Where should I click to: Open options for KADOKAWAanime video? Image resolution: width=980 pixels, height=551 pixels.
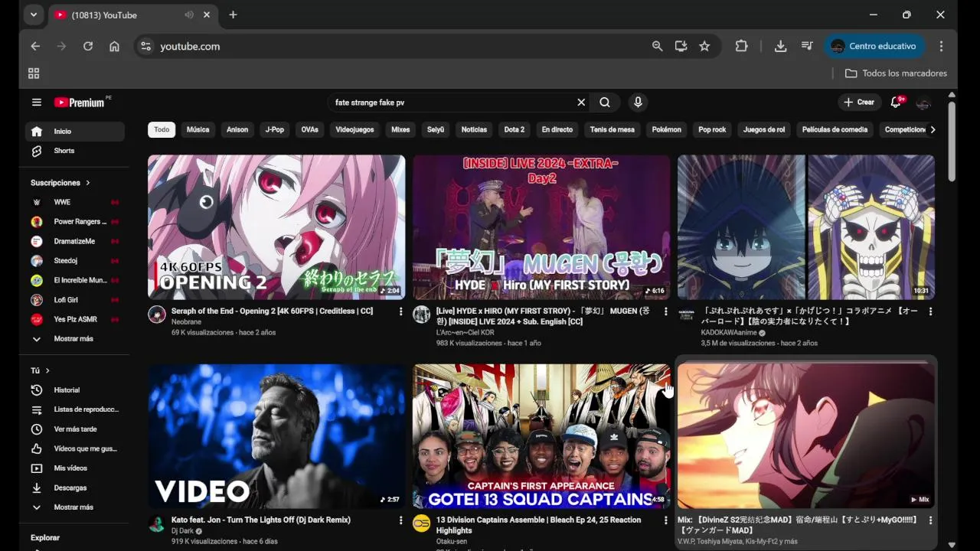click(x=930, y=311)
